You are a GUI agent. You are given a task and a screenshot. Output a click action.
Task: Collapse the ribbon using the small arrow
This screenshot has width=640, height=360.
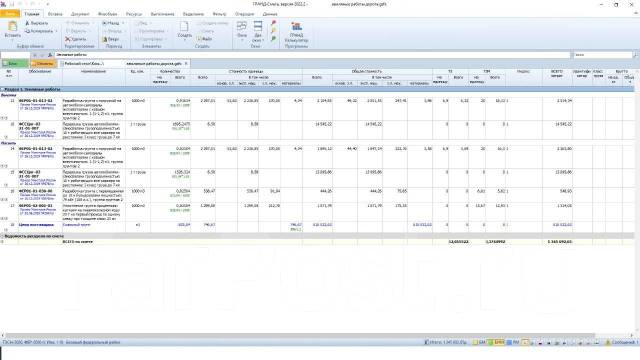pyautogui.click(x=636, y=14)
